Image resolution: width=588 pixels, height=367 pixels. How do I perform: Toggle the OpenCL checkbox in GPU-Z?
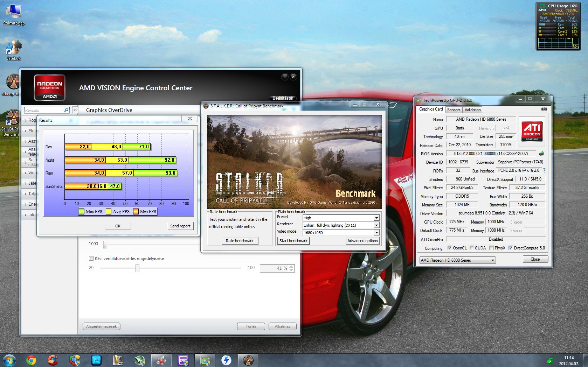click(450, 248)
